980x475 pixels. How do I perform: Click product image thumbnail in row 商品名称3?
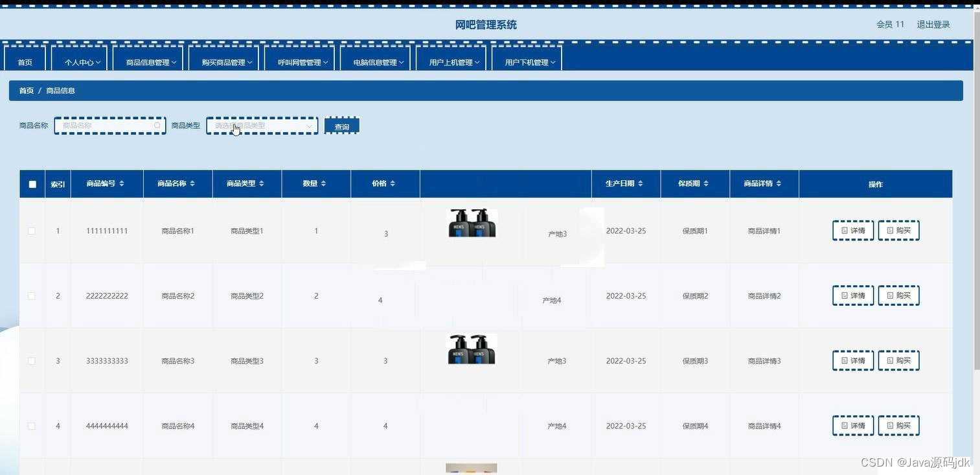[x=472, y=349]
